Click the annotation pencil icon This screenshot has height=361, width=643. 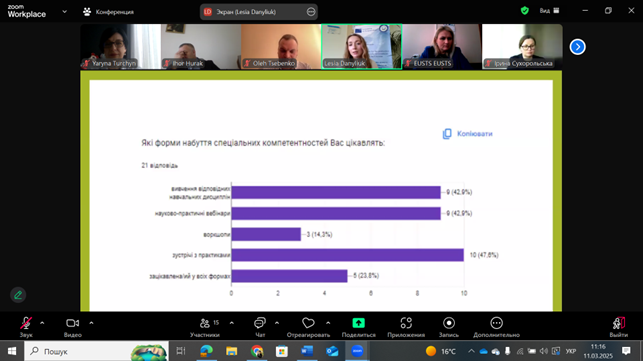click(x=18, y=295)
